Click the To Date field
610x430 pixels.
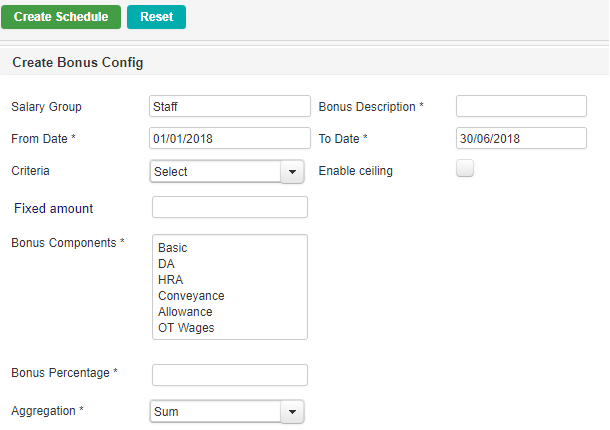tap(521, 139)
